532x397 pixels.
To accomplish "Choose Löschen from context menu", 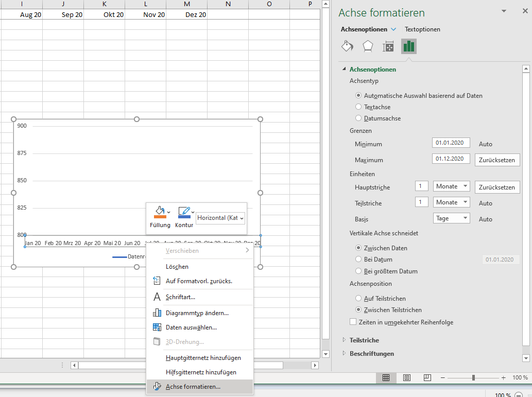I will [x=200, y=267].
